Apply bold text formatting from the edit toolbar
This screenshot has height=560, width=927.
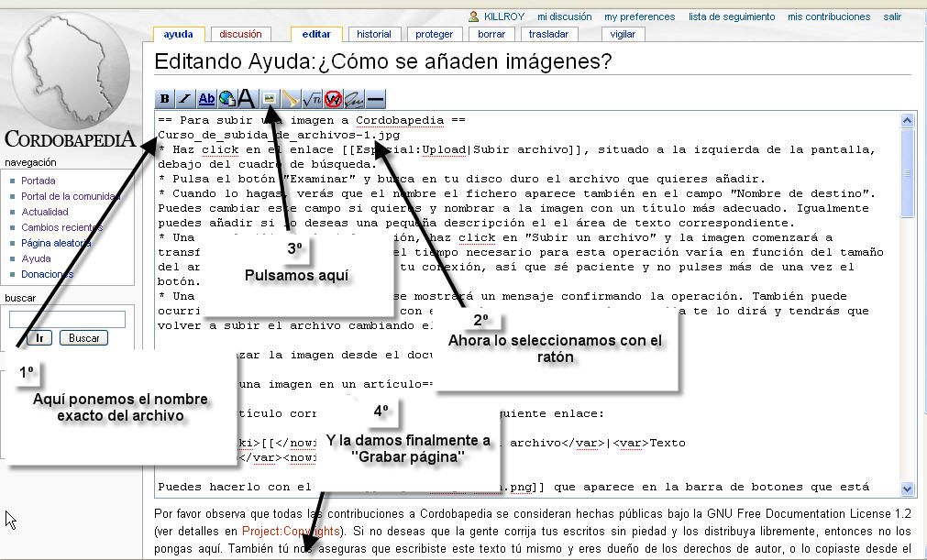coord(164,99)
